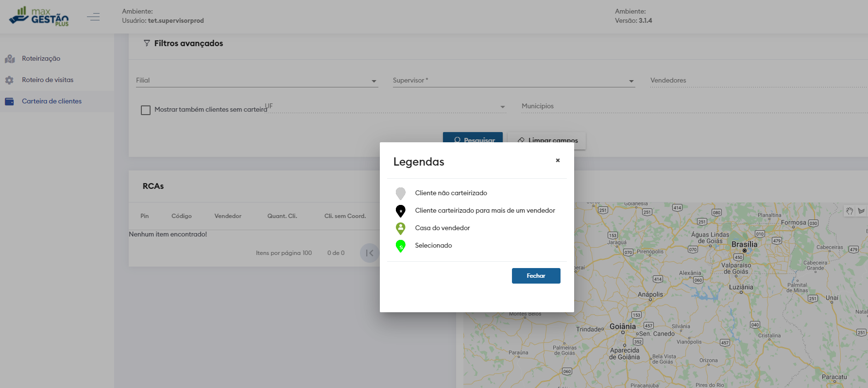Image resolution: width=868 pixels, height=388 pixels.
Task: Expand the UF dropdown arrow
Action: pyautogui.click(x=502, y=107)
